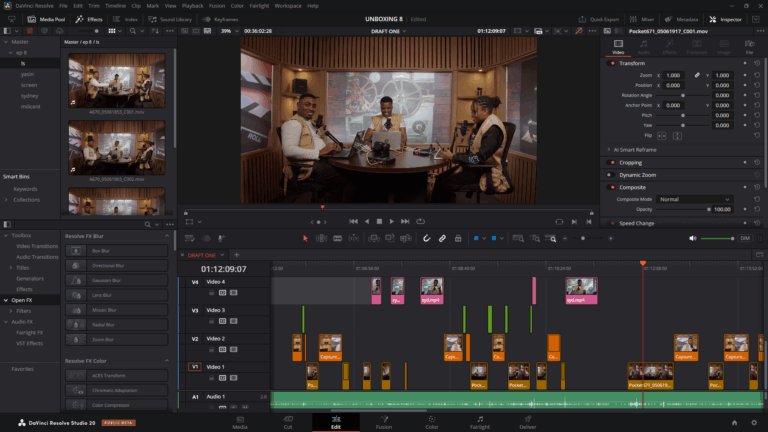Open the Project Settings gear icon
The height and width of the screenshot is (432, 768).
(754, 423)
